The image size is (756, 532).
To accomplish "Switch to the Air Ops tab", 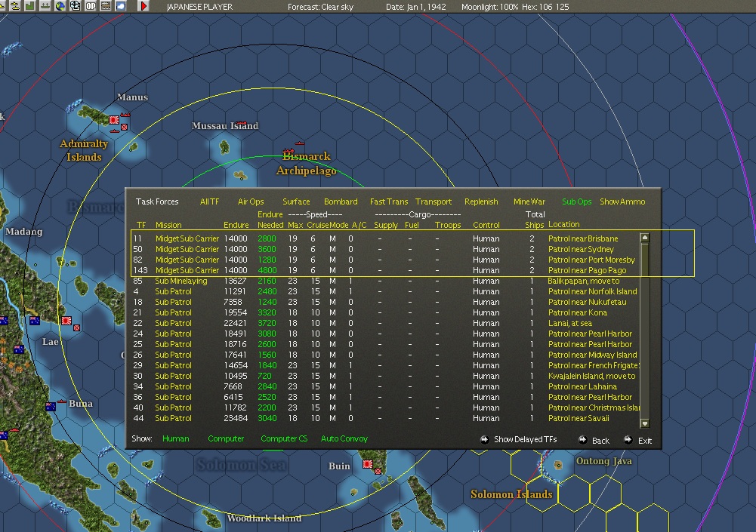I will (x=251, y=201).
